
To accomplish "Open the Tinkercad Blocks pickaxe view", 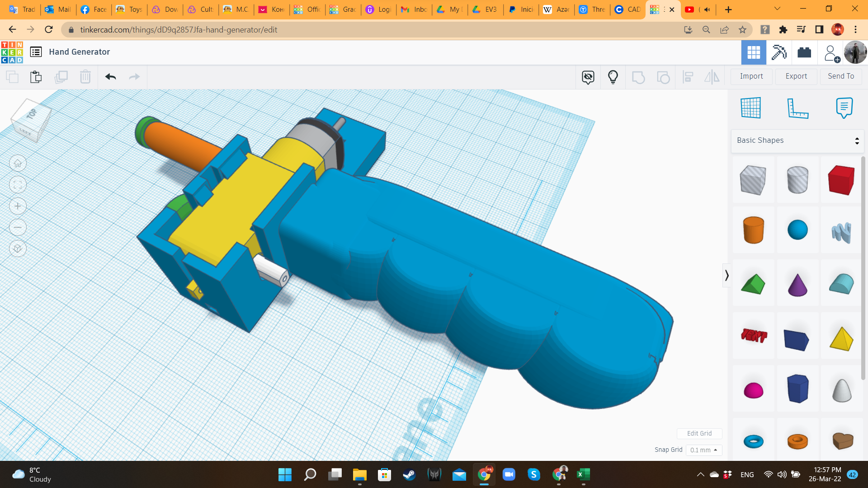I will point(778,52).
